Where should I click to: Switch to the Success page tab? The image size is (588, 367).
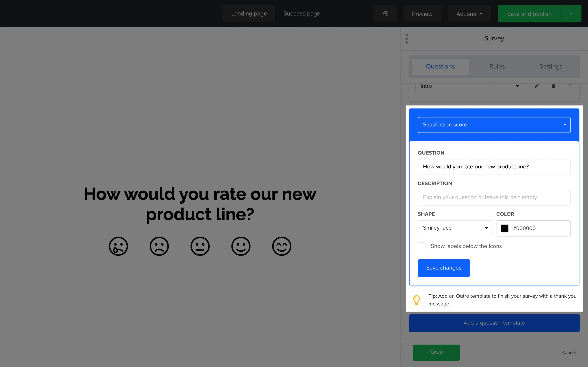click(302, 14)
